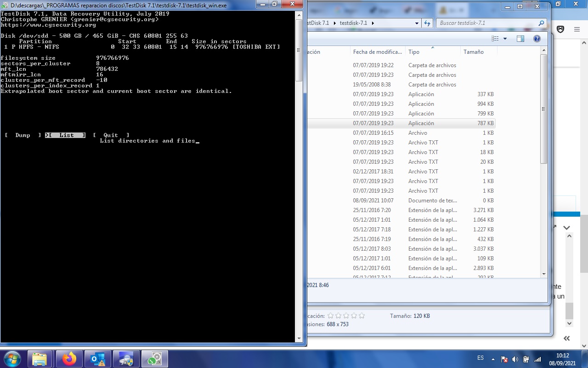Select the 337 KB Aplicación file
The height and width of the screenshot is (368, 588).
point(401,94)
